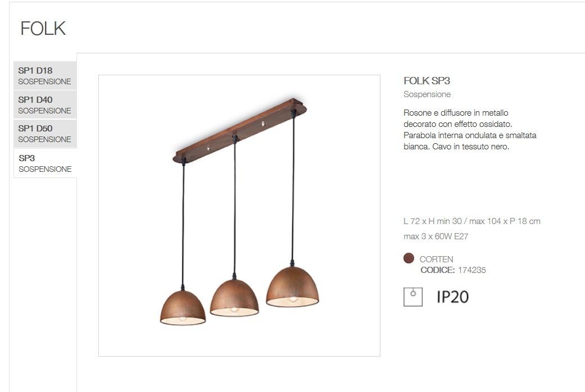This screenshot has width=585, height=392.
Task: Open the SP1 D40 Sospensione tab
Action: tap(45, 105)
